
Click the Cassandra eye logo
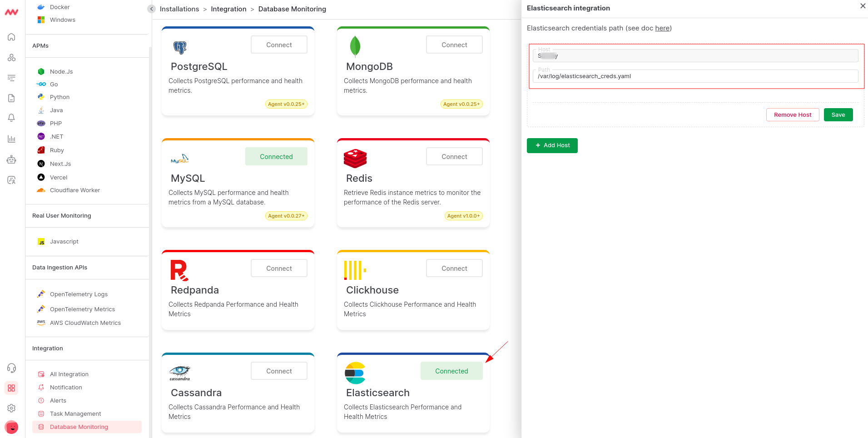(x=180, y=373)
